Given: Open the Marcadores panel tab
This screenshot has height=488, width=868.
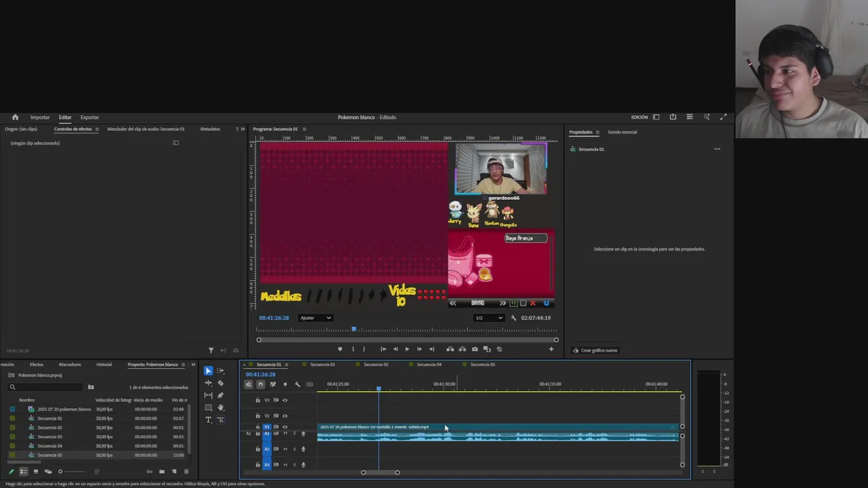Looking at the screenshot, I should tap(70, 365).
